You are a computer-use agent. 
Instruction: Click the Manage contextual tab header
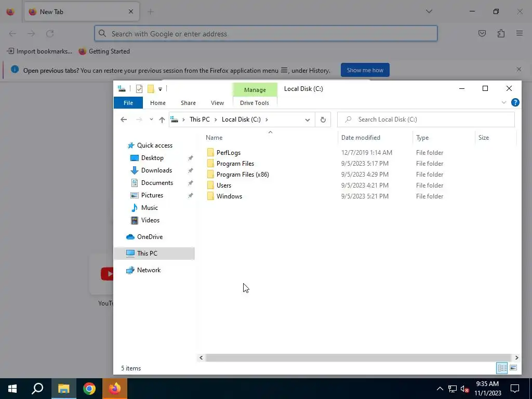tap(255, 90)
